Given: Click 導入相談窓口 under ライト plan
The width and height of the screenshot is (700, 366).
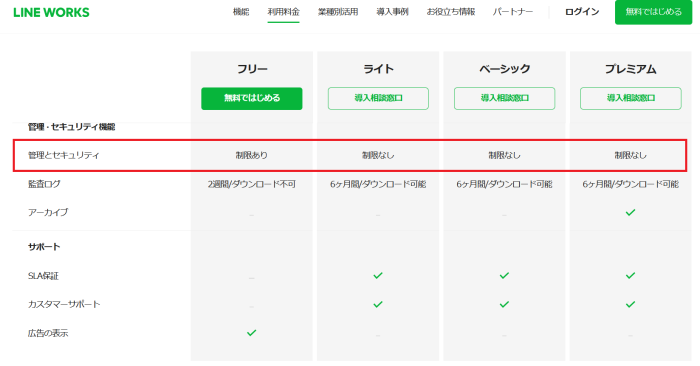Looking at the screenshot, I should point(378,98).
